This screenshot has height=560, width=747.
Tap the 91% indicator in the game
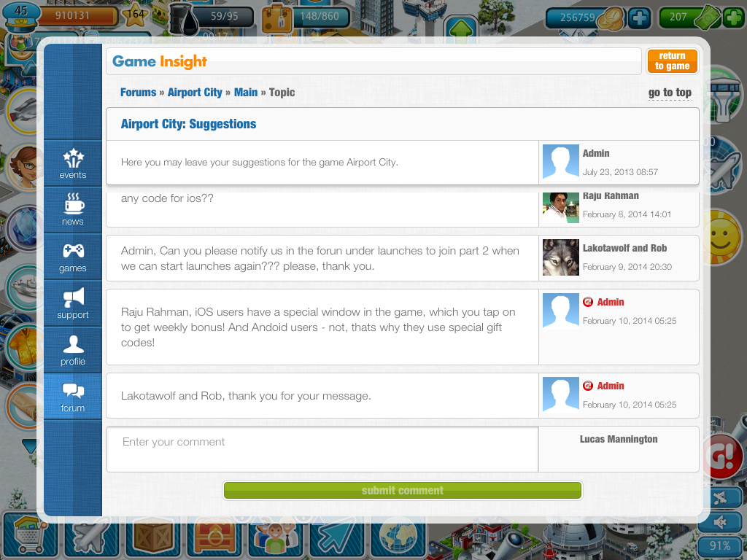[720, 546]
